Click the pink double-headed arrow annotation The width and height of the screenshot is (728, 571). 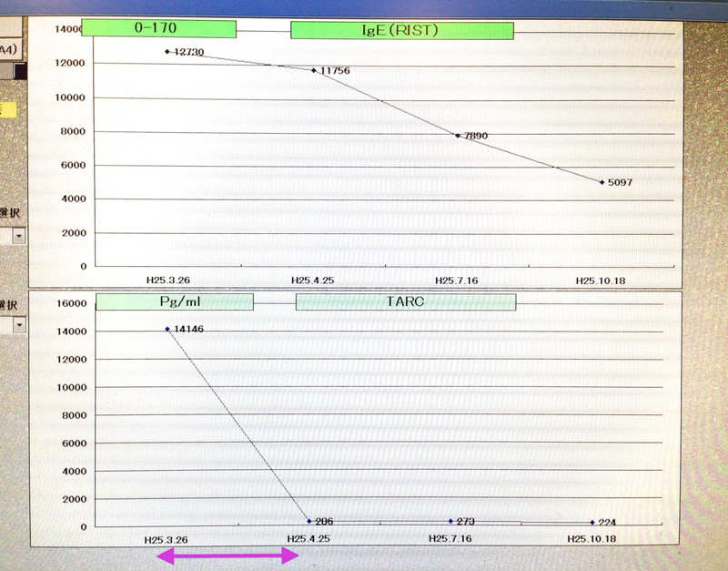[x=229, y=555]
